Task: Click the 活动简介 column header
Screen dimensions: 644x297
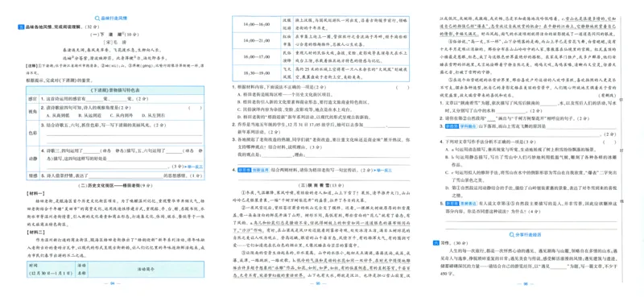Action: click(146, 269)
